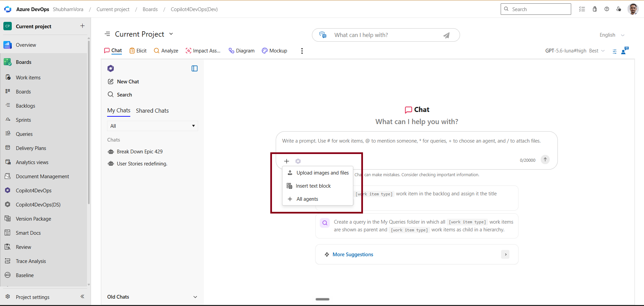Switch to the Impact Ass... tab

pos(203,51)
